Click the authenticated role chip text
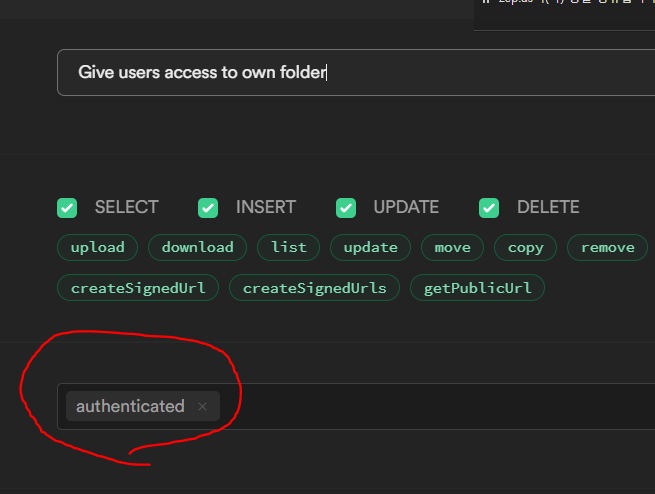655x494 pixels. (x=130, y=406)
